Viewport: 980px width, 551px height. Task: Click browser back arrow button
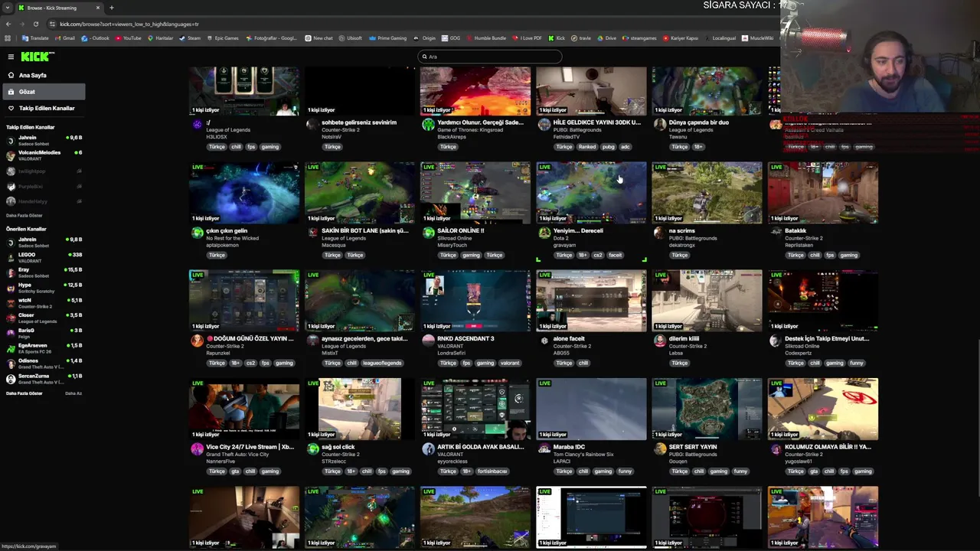click(8, 24)
